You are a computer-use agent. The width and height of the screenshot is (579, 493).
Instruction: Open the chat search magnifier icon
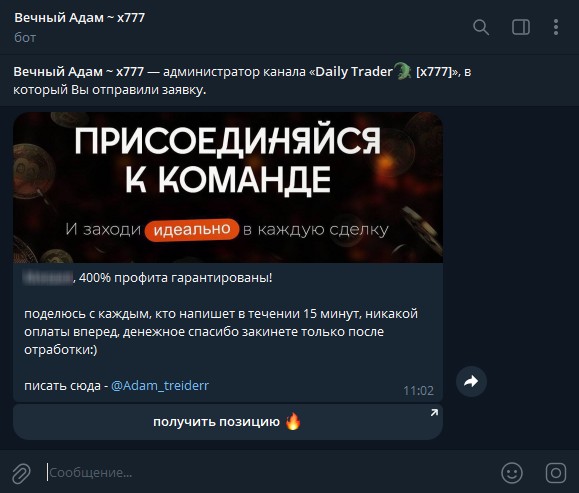(x=481, y=27)
